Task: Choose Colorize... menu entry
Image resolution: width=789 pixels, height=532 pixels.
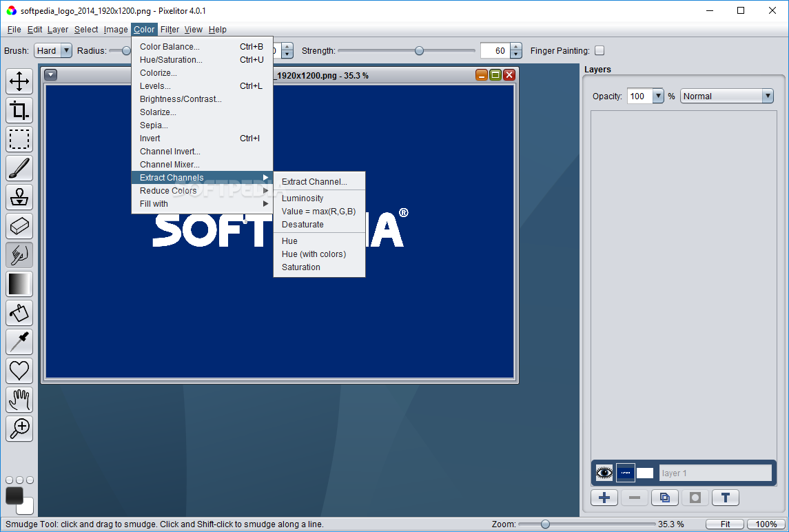Action: [203, 73]
